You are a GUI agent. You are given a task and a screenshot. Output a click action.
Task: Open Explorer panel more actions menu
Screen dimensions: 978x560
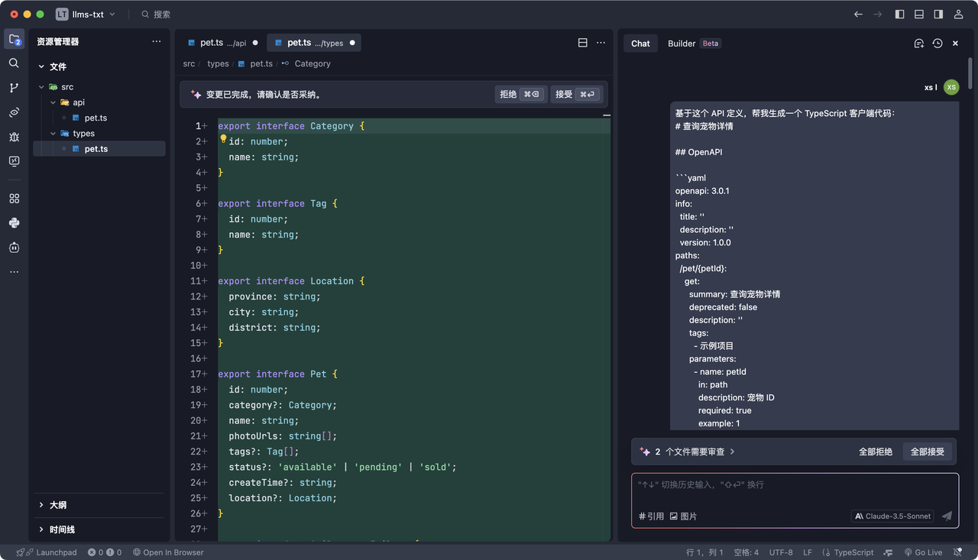pyautogui.click(x=157, y=42)
